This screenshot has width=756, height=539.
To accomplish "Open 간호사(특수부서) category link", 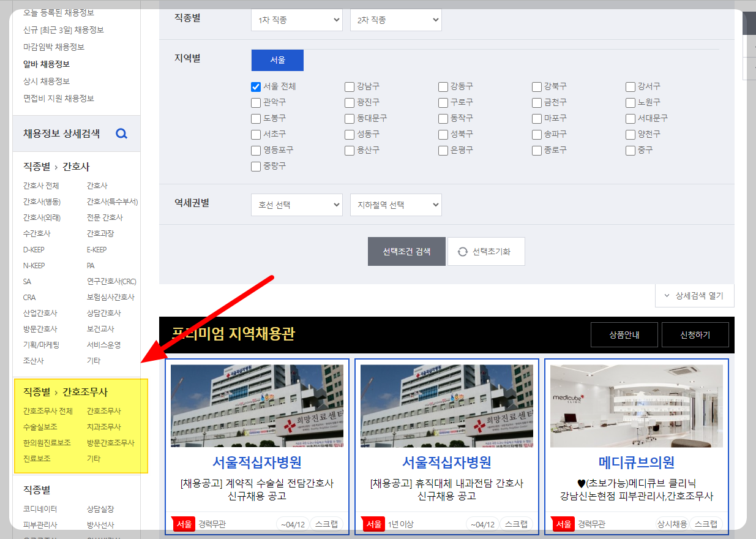I will point(113,202).
